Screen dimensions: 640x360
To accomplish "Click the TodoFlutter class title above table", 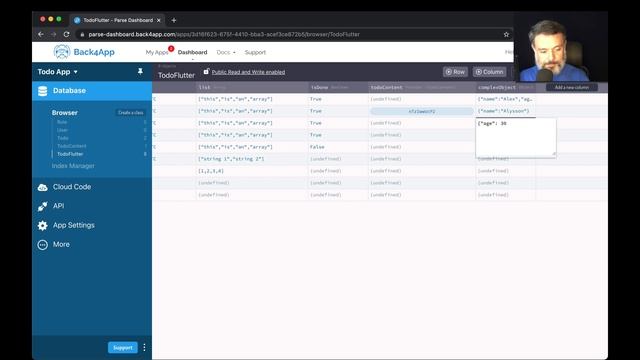I will click(x=176, y=75).
